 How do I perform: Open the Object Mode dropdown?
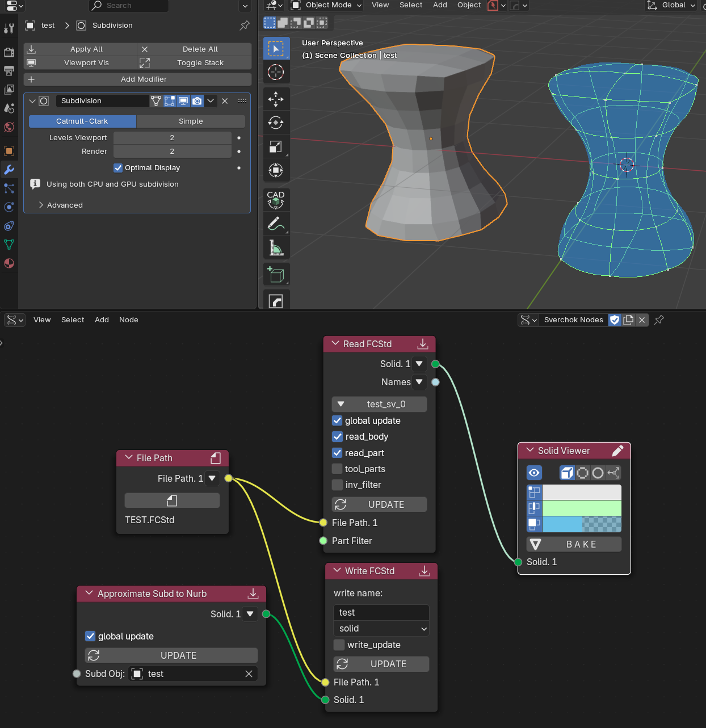(326, 5)
